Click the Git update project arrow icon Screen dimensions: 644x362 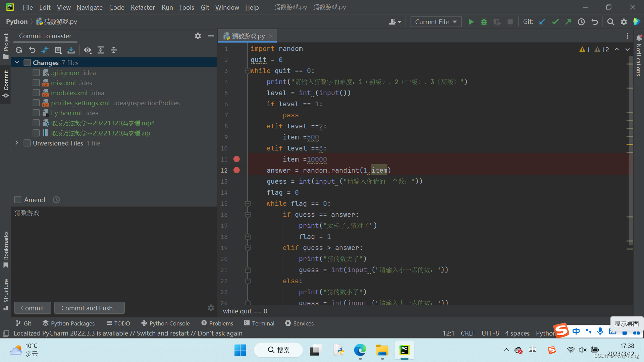click(x=542, y=22)
